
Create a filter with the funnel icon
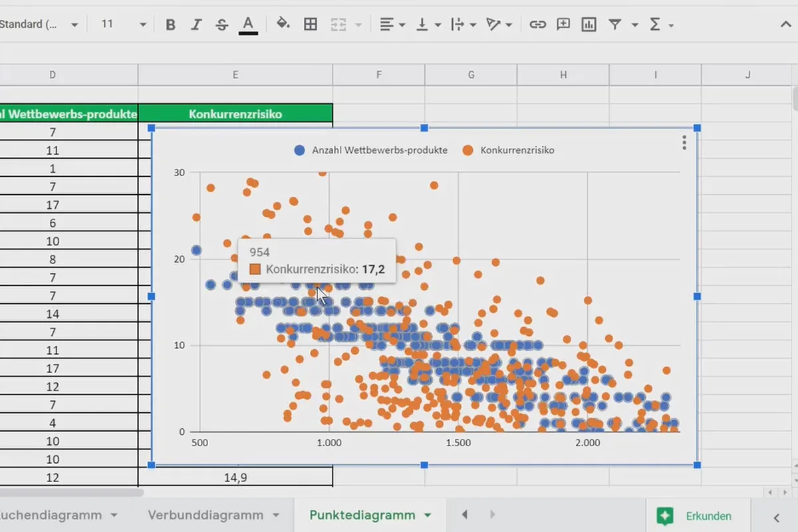click(615, 25)
